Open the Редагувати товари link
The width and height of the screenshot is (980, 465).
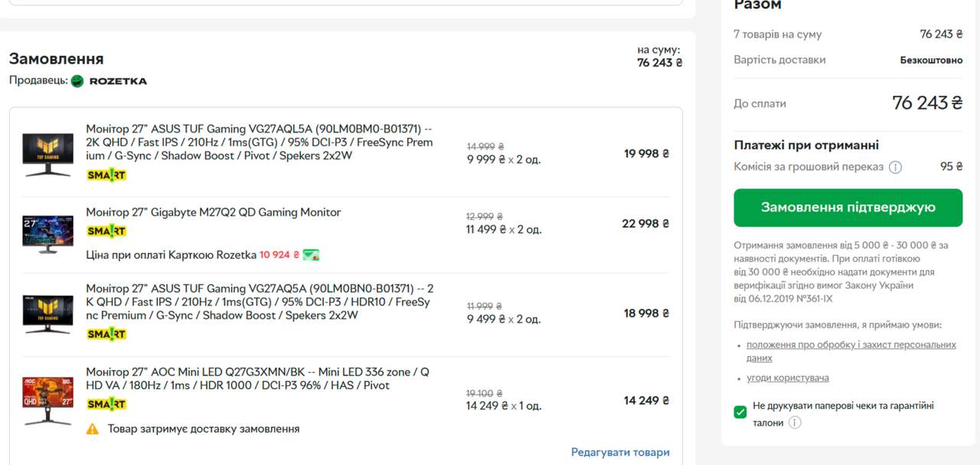point(620,452)
